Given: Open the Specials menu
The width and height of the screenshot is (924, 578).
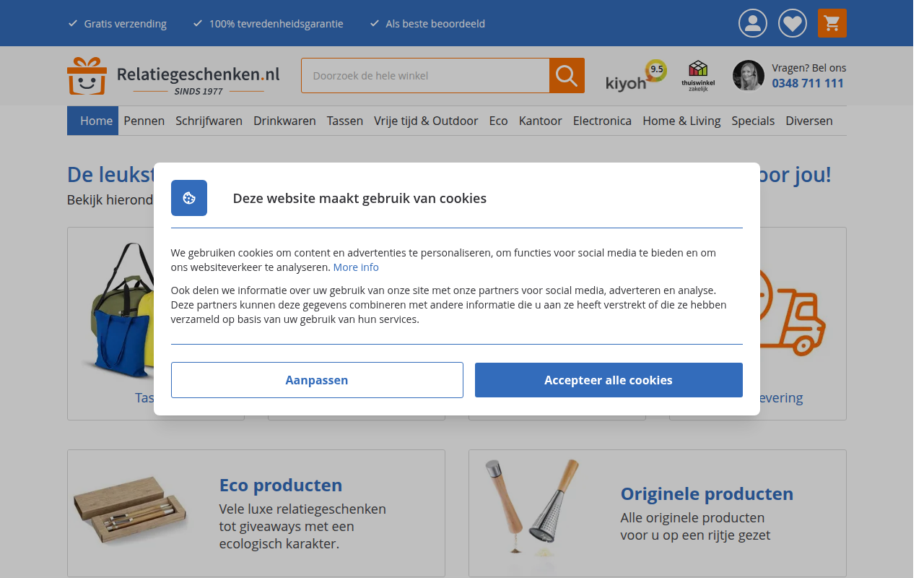Looking at the screenshot, I should (x=753, y=121).
